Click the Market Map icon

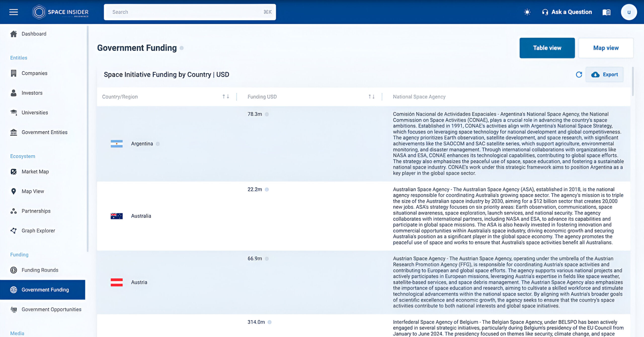(x=14, y=172)
